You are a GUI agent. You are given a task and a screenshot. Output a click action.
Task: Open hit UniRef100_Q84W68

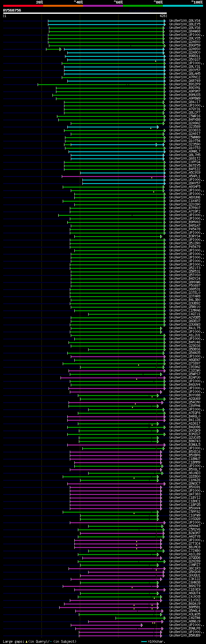185,31
